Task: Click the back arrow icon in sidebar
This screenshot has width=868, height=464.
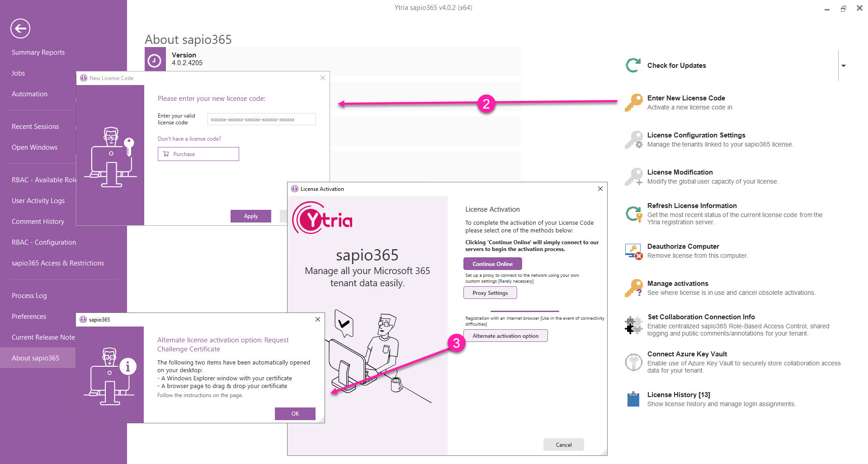Action: (20, 28)
